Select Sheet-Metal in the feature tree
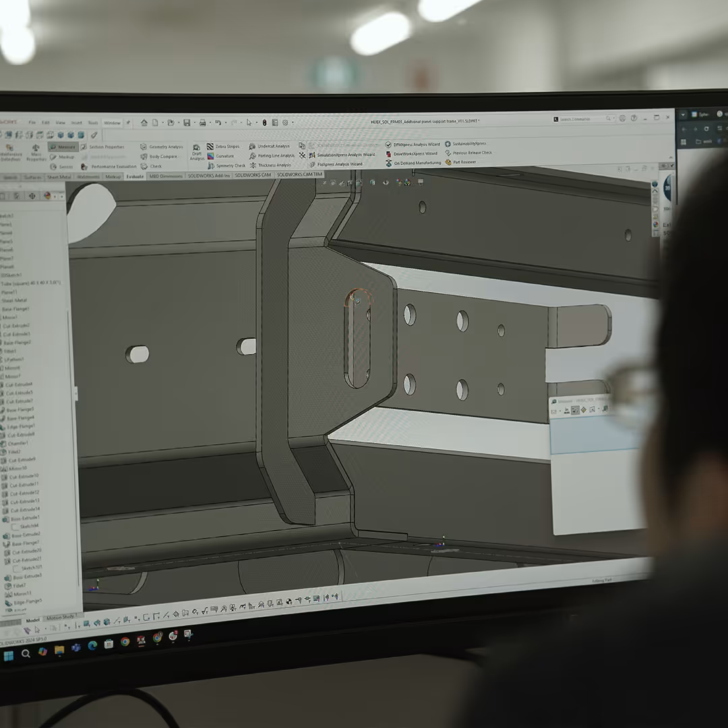This screenshot has height=728, width=728. pyautogui.click(x=14, y=301)
